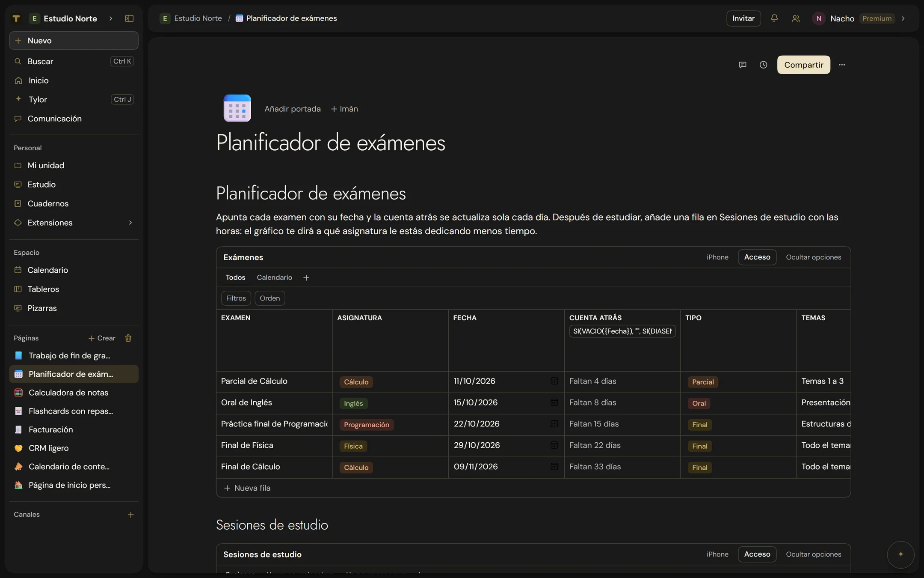
Task: Add a new view to the Exámenes table
Action: coord(306,278)
